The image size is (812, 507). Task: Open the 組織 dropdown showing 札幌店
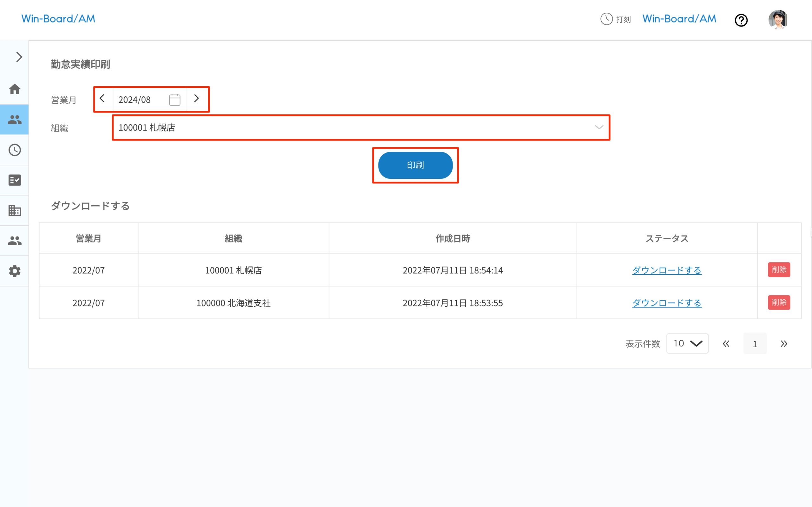[x=361, y=127]
